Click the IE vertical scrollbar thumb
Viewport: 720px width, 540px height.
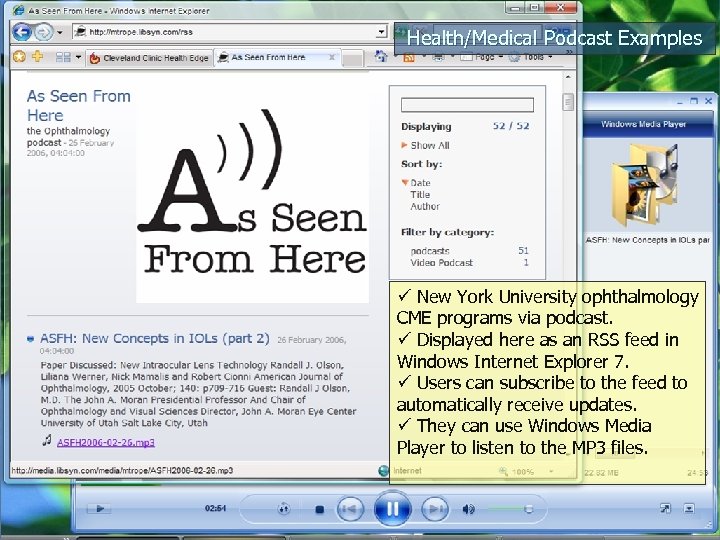pos(568,102)
